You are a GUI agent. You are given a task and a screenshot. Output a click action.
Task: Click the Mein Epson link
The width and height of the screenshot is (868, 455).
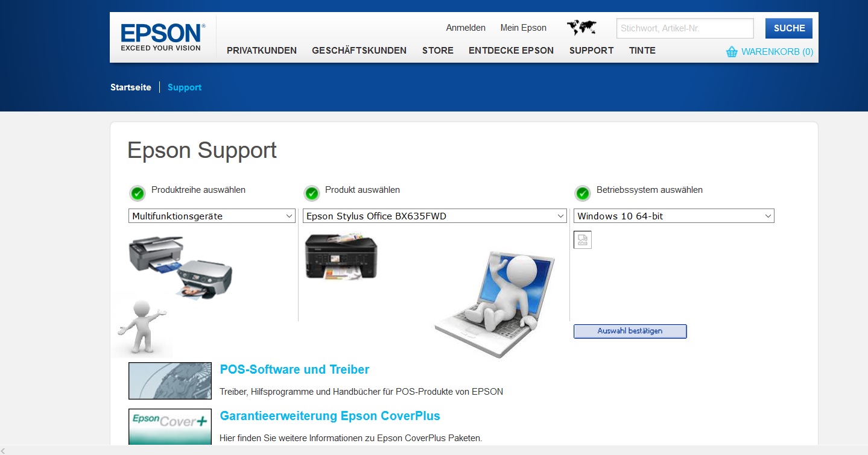524,28
